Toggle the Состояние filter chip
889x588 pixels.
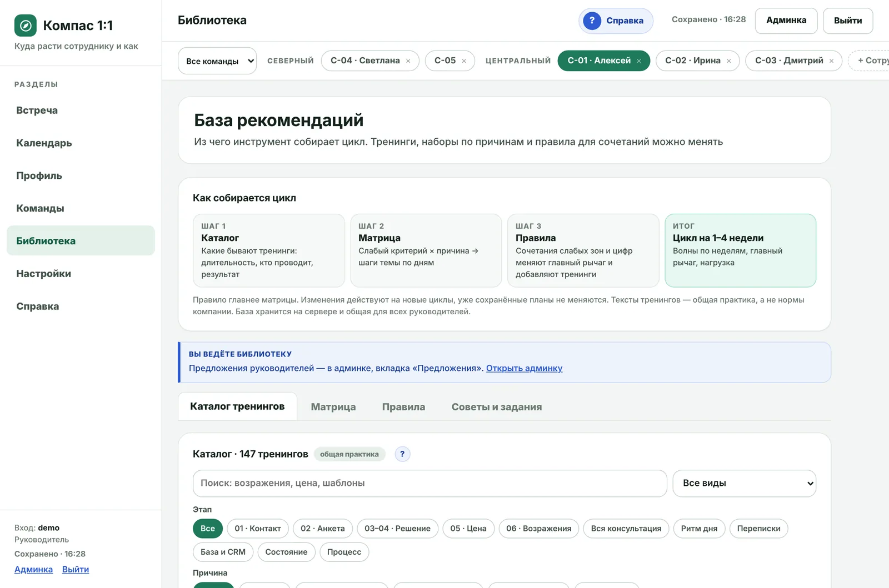[287, 552]
